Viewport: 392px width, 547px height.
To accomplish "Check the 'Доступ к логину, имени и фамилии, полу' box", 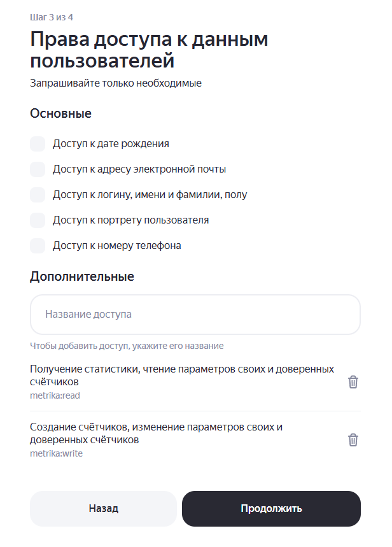I will coord(38,195).
